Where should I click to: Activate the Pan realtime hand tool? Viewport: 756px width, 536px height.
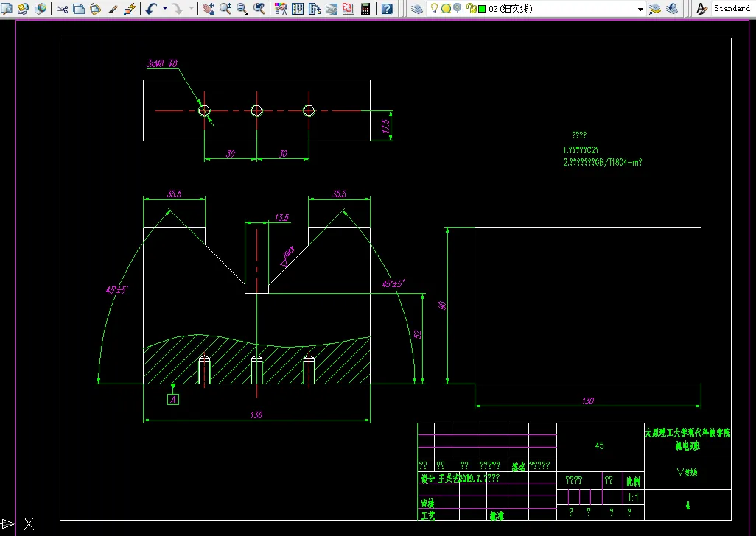coord(209,9)
